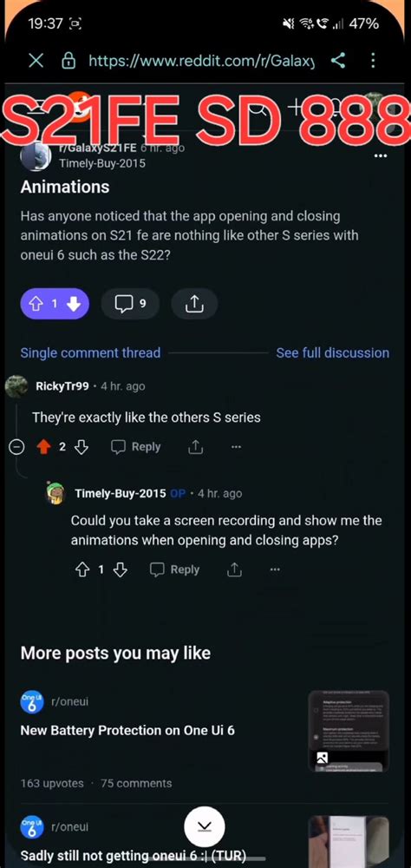411x868 pixels.
Task: Downvote RickyTr99's comment
Action: click(x=82, y=447)
